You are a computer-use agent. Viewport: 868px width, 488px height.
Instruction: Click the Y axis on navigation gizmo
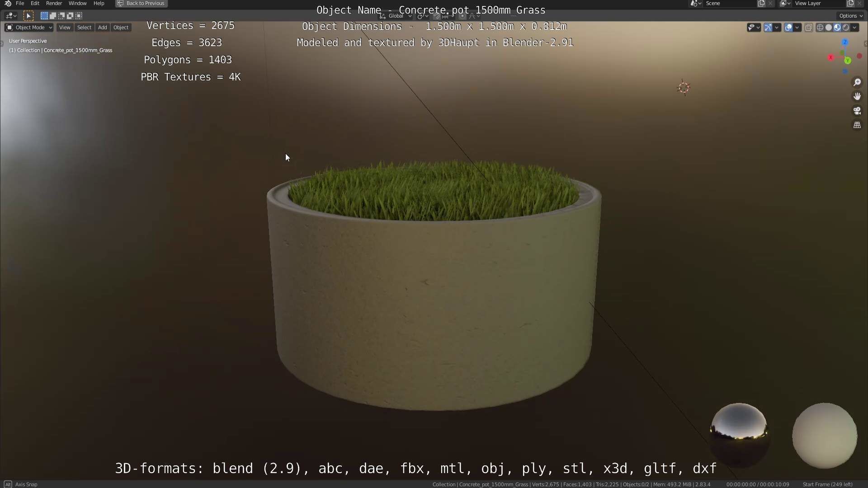pos(848,61)
